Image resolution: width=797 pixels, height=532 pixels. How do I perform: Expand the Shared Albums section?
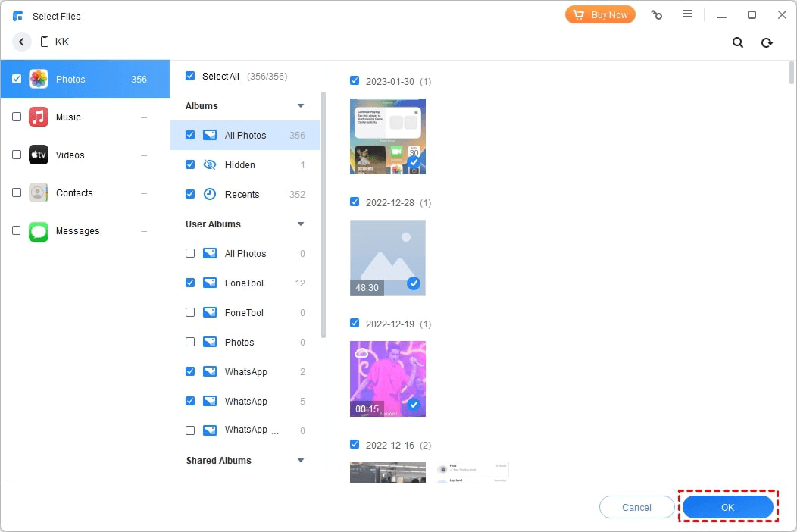pyautogui.click(x=301, y=461)
